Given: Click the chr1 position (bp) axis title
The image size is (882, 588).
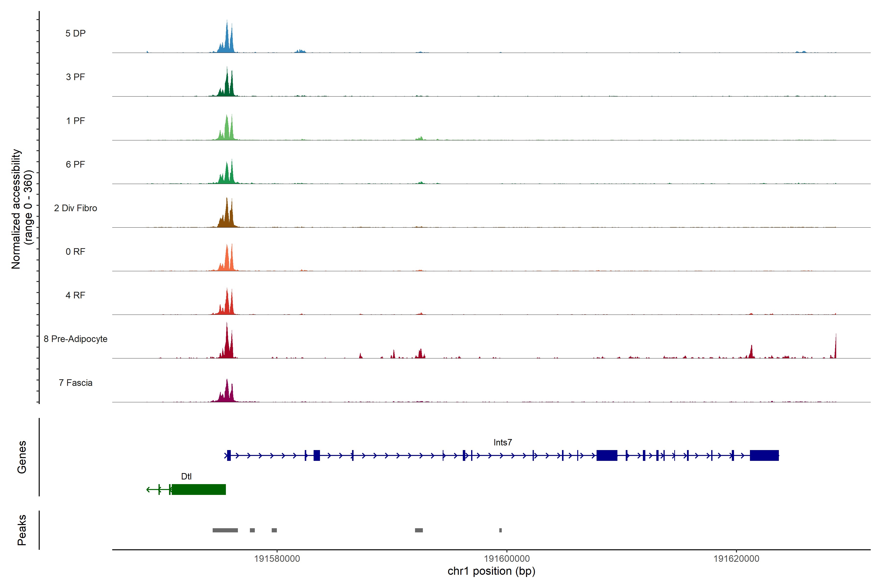Looking at the screenshot, I should point(491,571).
